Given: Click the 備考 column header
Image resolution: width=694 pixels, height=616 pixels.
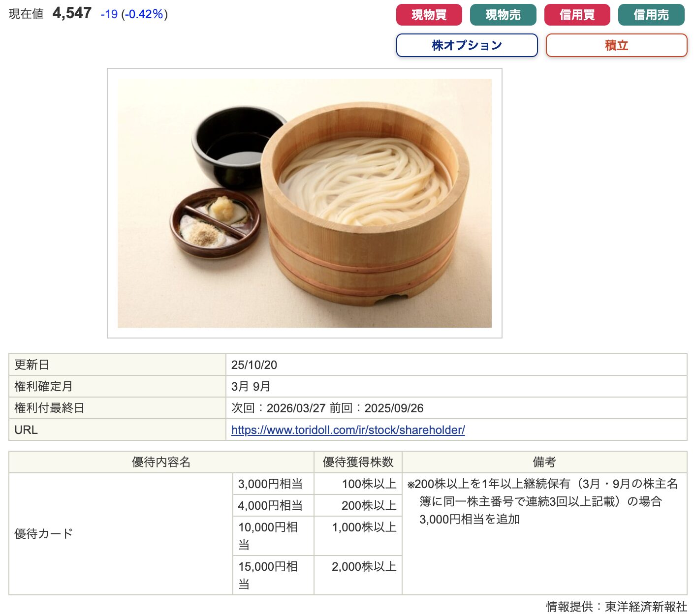Looking at the screenshot, I should coord(544,462).
